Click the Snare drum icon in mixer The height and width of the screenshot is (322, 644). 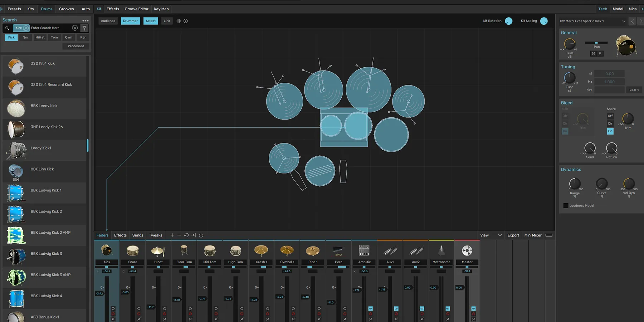click(133, 250)
